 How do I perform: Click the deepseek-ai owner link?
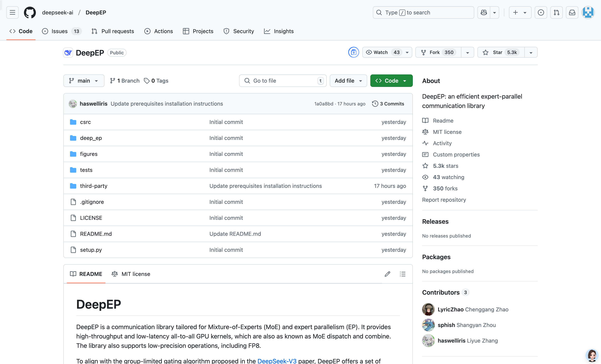tap(58, 12)
